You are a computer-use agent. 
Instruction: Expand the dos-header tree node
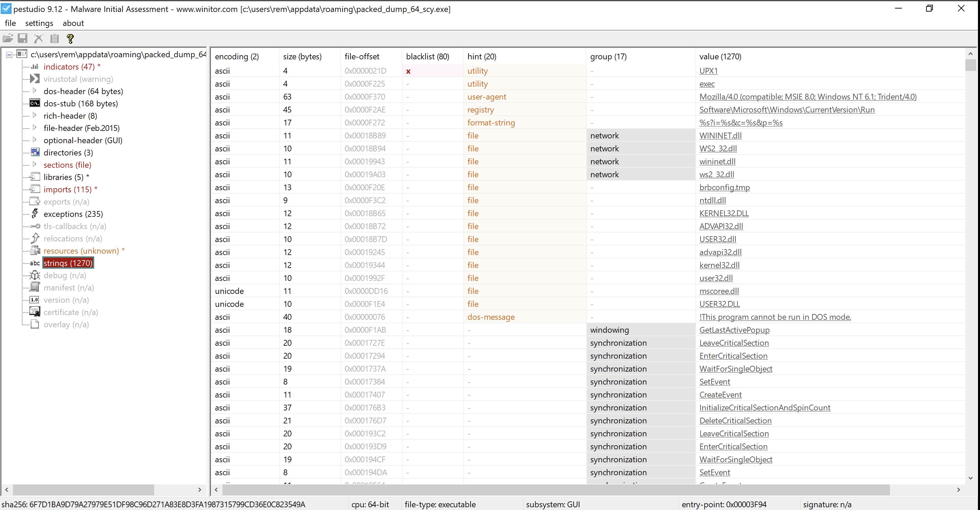[34, 91]
